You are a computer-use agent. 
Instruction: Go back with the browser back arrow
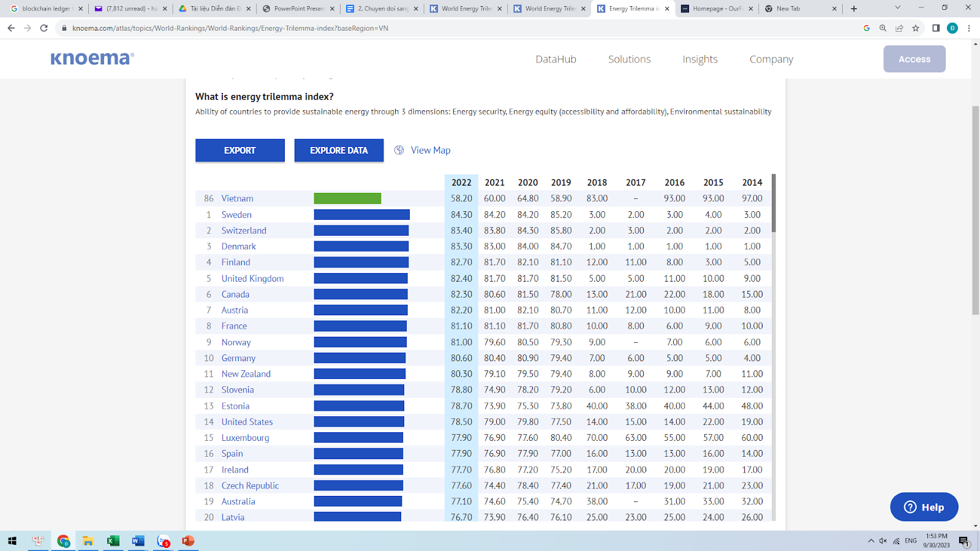pos(11,28)
